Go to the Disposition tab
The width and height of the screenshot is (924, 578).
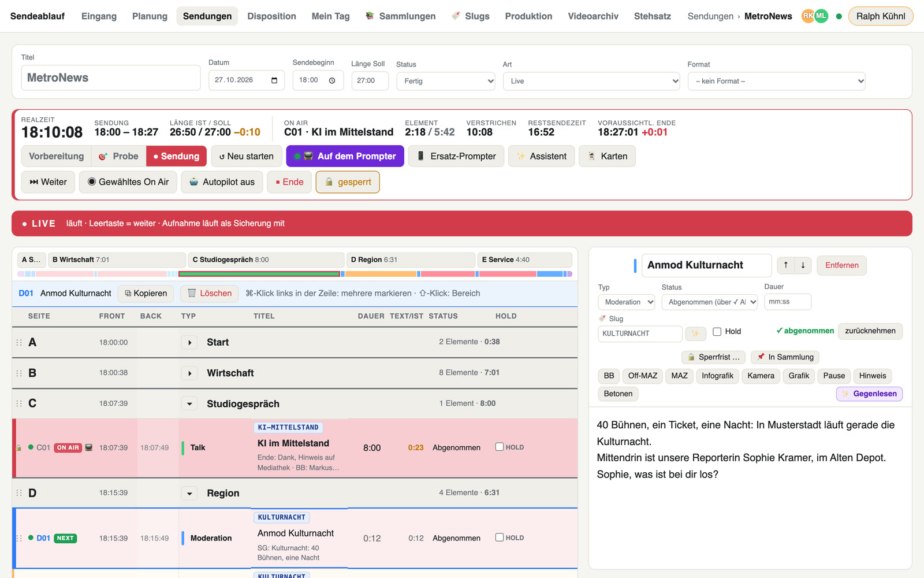click(271, 16)
